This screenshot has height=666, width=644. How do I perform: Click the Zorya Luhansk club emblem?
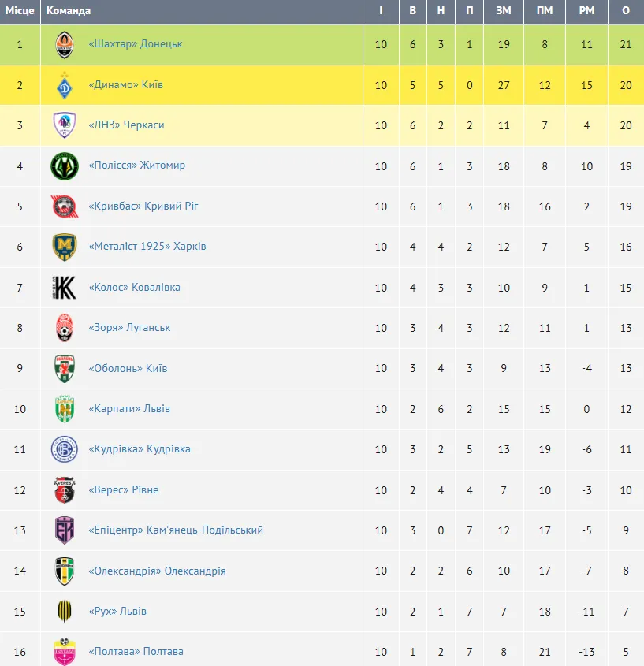pyautogui.click(x=65, y=328)
